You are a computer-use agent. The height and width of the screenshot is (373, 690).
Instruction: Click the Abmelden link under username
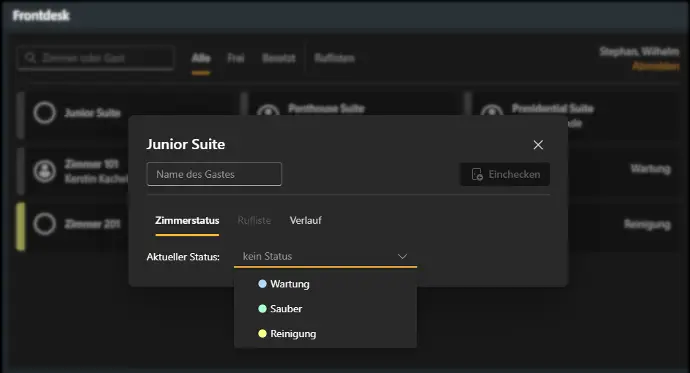click(x=656, y=66)
